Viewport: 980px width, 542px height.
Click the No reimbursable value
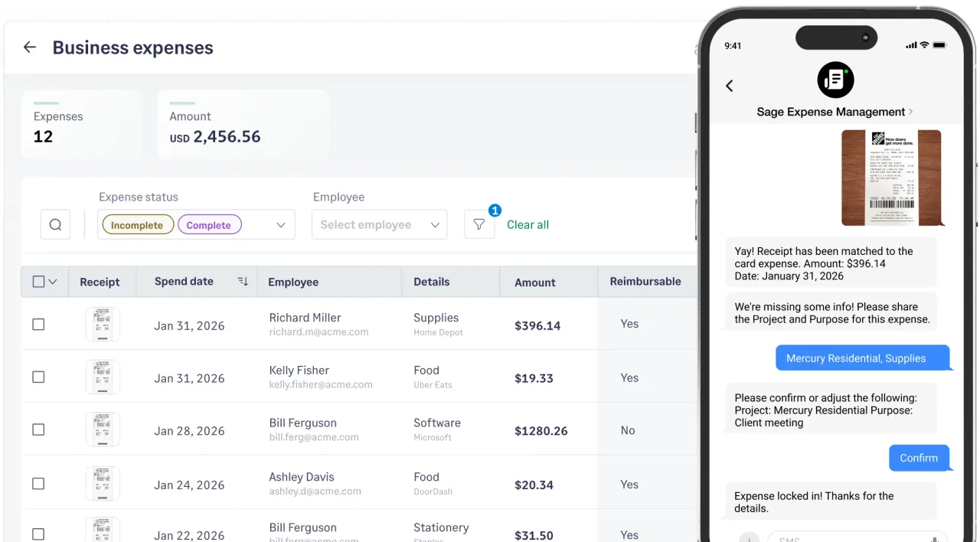click(x=628, y=430)
